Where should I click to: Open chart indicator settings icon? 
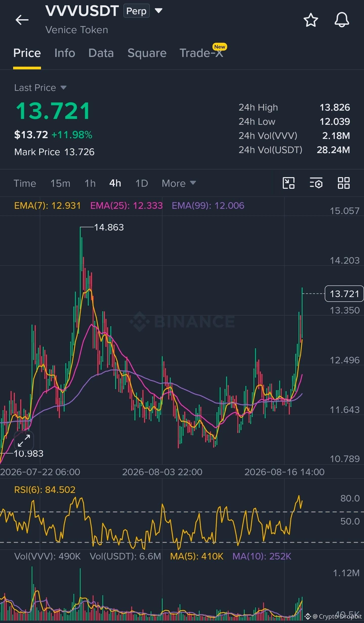[316, 183]
